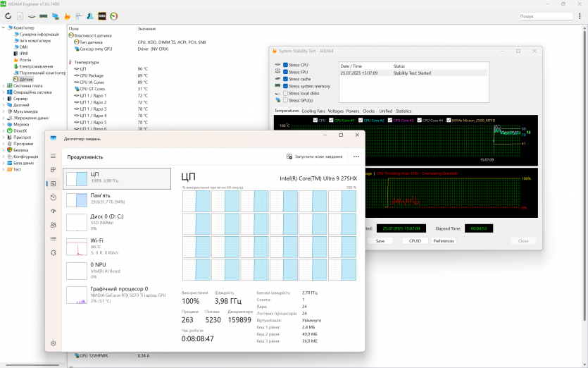The image size is (588, 368).
Task: Switch to the Cooling Fans tab
Action: coord(313,111)
